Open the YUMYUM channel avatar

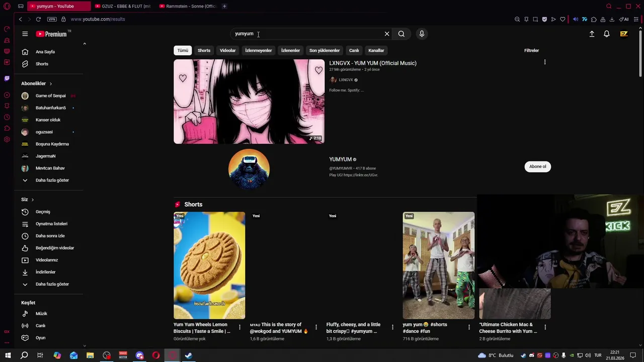click(x=249, y=169)
